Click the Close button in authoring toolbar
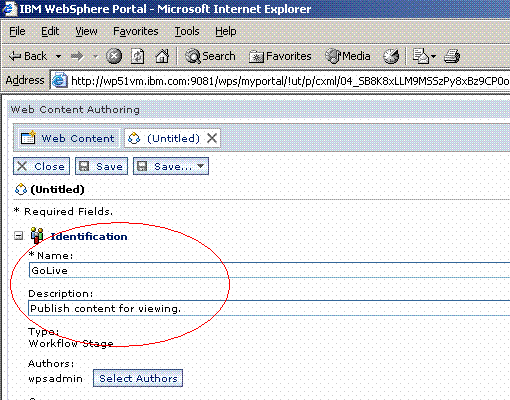The image size is (510, 400). (41, 166)
